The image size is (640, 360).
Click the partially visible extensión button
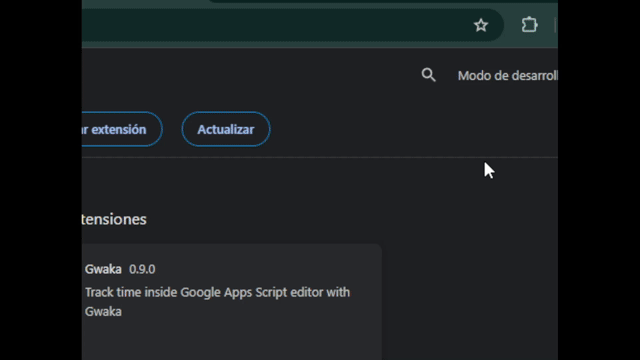click(x=122, y=129)
